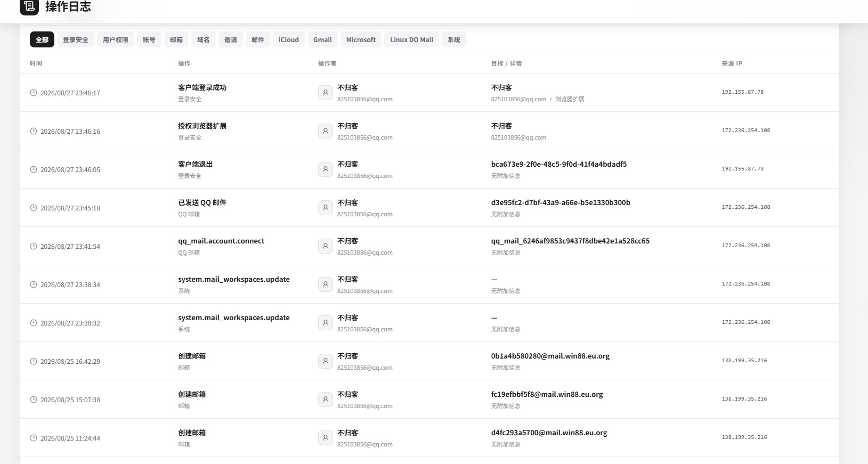Click the operator avatar in the 授权浏览器扩展 row
The height and width of the screenshot is (464, 868).
(326, 131)
